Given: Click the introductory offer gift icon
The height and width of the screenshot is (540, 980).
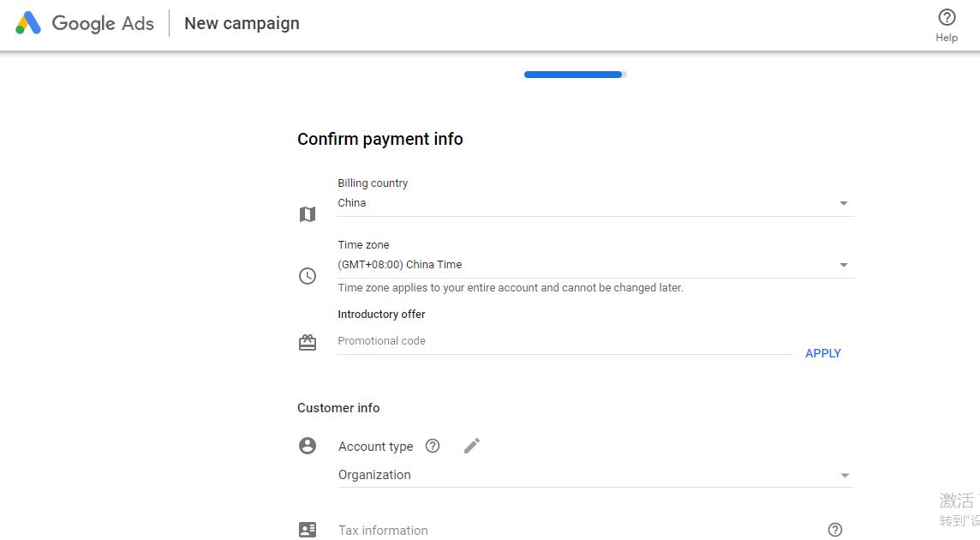Looking at the screenshot, I should 308,343.
